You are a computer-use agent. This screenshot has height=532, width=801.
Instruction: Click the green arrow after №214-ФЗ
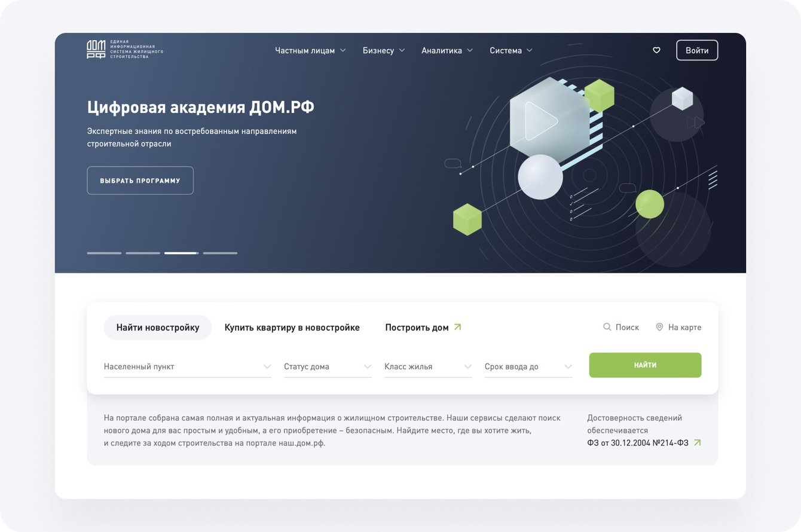pyautogui.click(x=697, y=443)
